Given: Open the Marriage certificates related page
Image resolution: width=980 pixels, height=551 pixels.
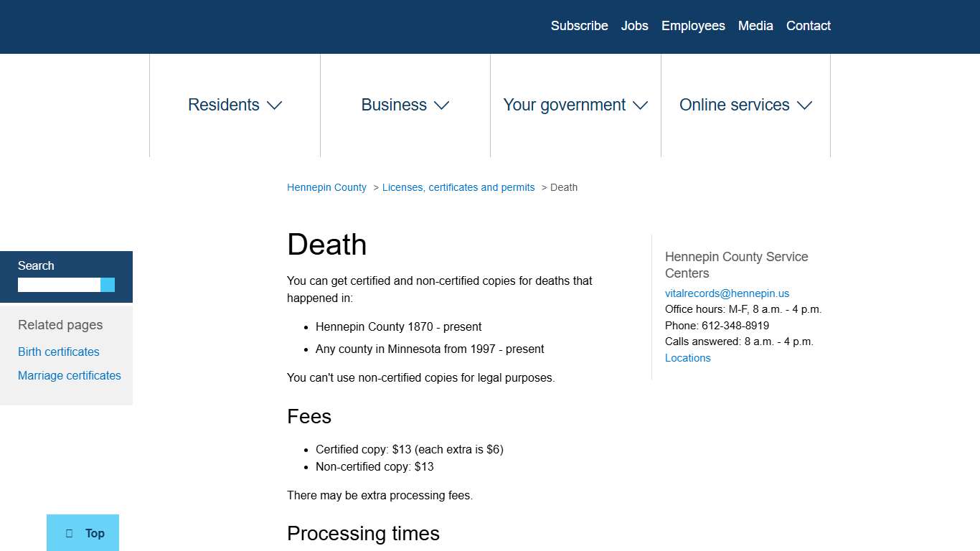Looking at the screenshot, I should point(69,375).
